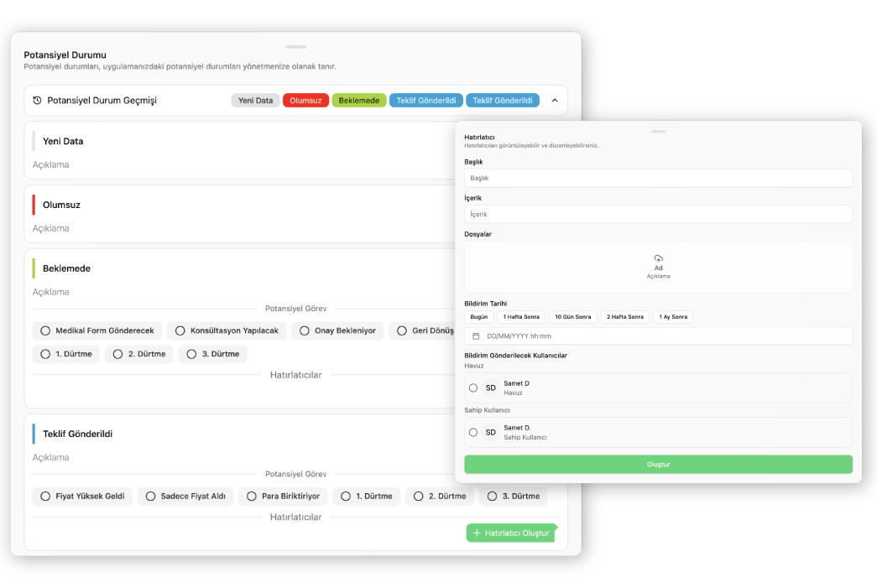Select the Konsültasyon Yapılacak option
The image size is (877, 588).
coord(180,331)
